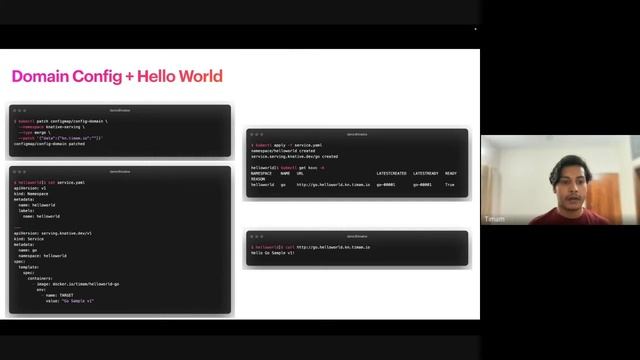This screenshot has width=640, height=360.
Task: Click the 'kind: Namespace' line
Action: pos(31,194)
